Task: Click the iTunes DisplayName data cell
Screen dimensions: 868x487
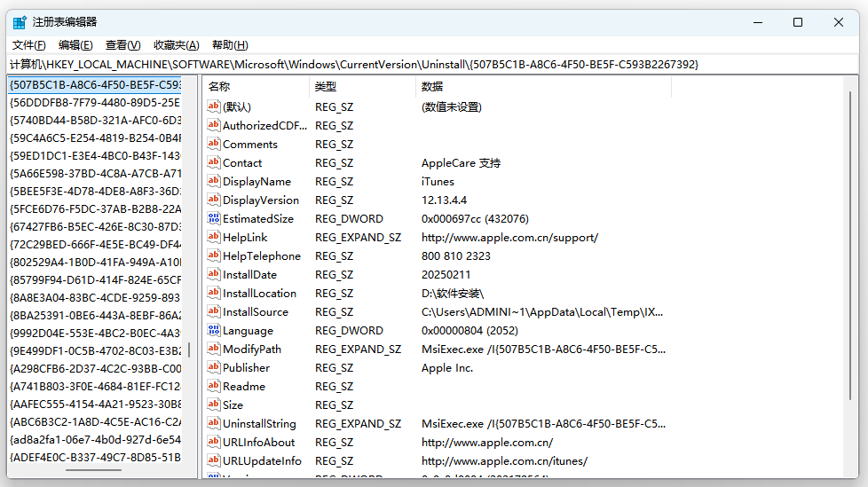Action: click(x=438, y=182)
